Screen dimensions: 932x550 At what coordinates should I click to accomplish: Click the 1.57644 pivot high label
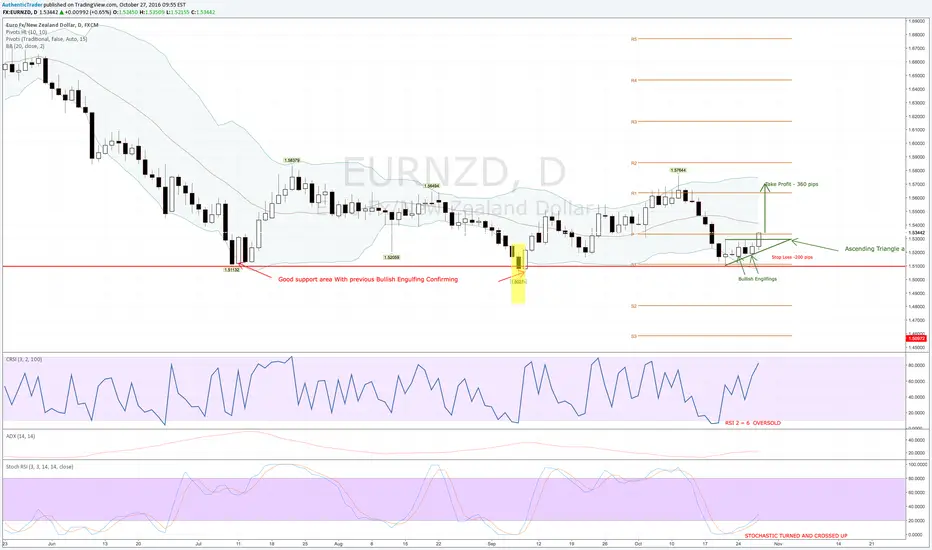[678, 170]
